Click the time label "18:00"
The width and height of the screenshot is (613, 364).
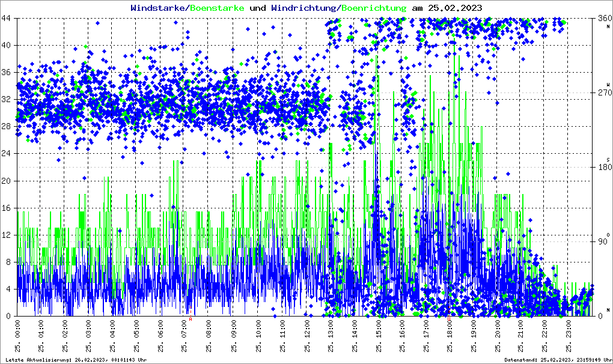point(450,329)
